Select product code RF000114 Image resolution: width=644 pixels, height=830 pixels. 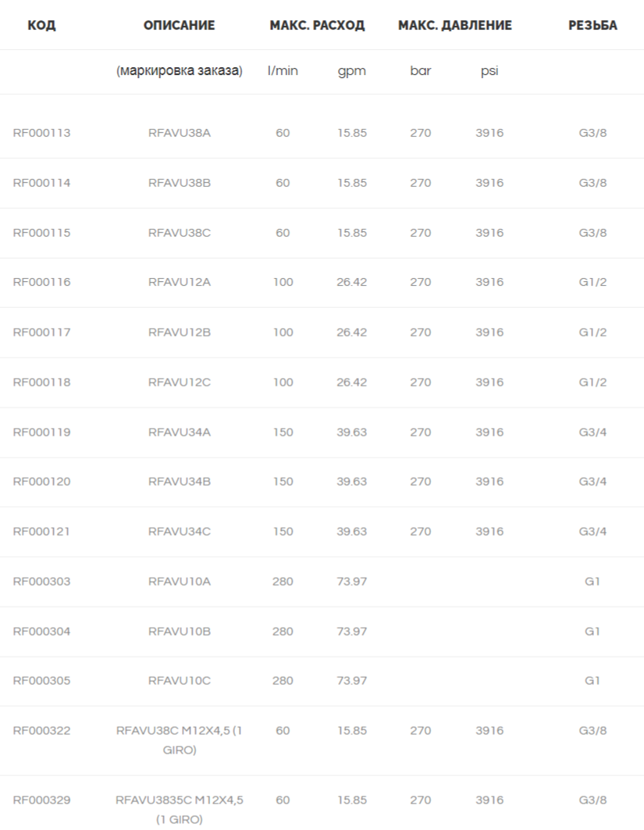(x=42, y=183)
